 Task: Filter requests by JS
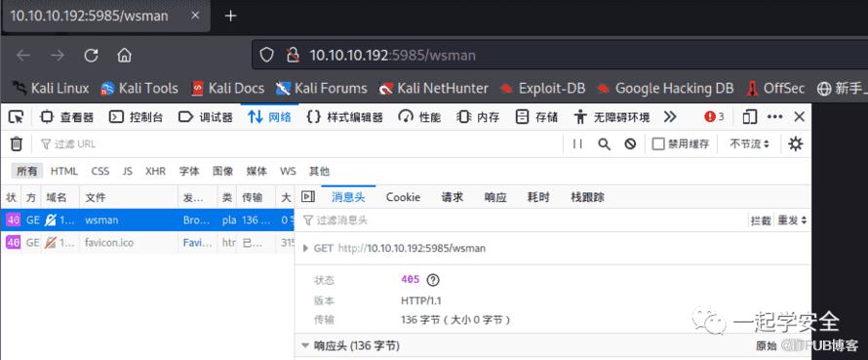128,171
